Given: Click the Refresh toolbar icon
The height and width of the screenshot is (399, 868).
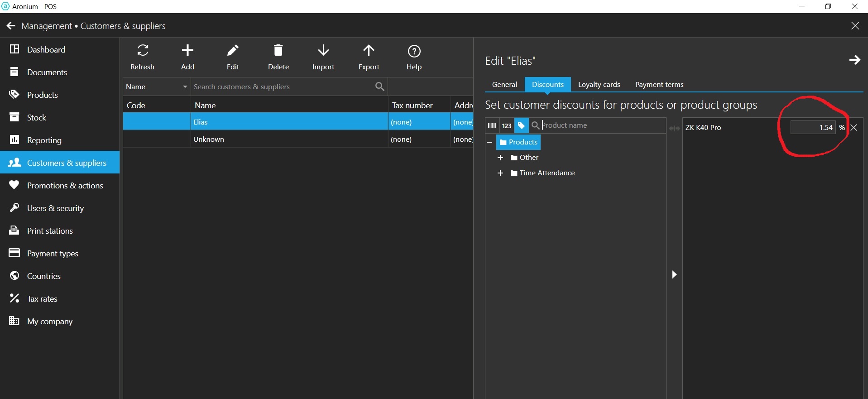Looking at the screenshot, I should coord(143,51).
